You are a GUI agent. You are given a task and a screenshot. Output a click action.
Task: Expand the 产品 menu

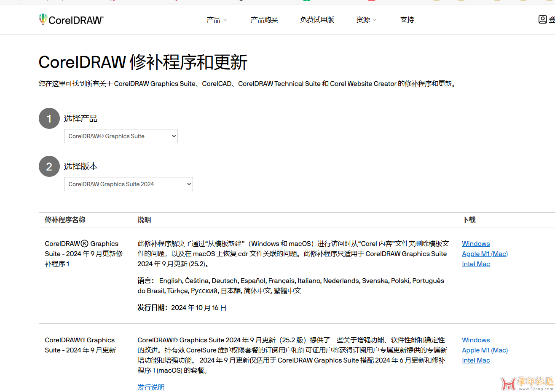point(217,20)
